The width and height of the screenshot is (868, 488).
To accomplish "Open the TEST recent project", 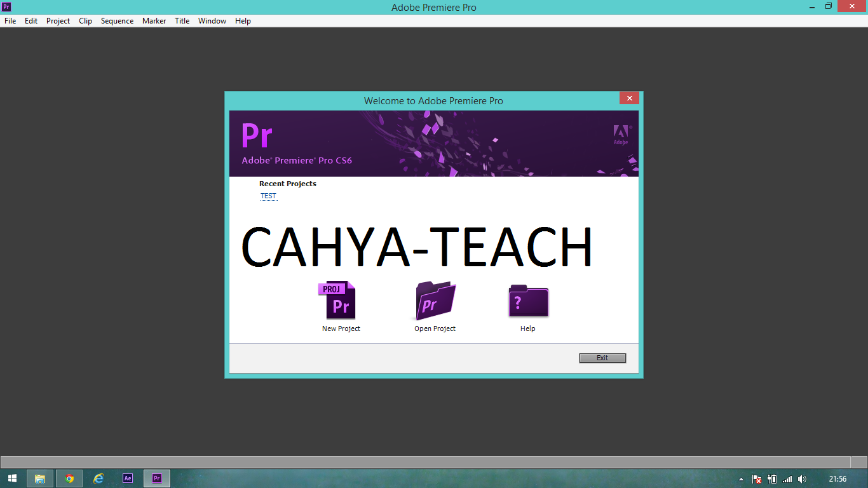I will click(x=269, y=196).
